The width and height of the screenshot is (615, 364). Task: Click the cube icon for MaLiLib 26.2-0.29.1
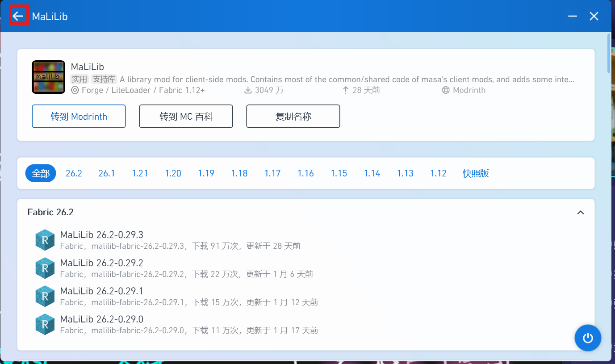[45, 296]
